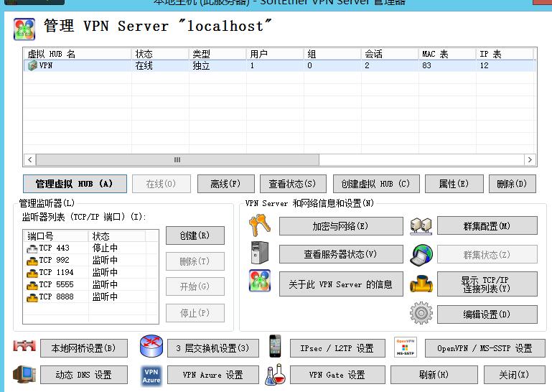This screenshot has height=392, width=552.
Task: Select the TCP 5555 listener entry
Action: 55,285
